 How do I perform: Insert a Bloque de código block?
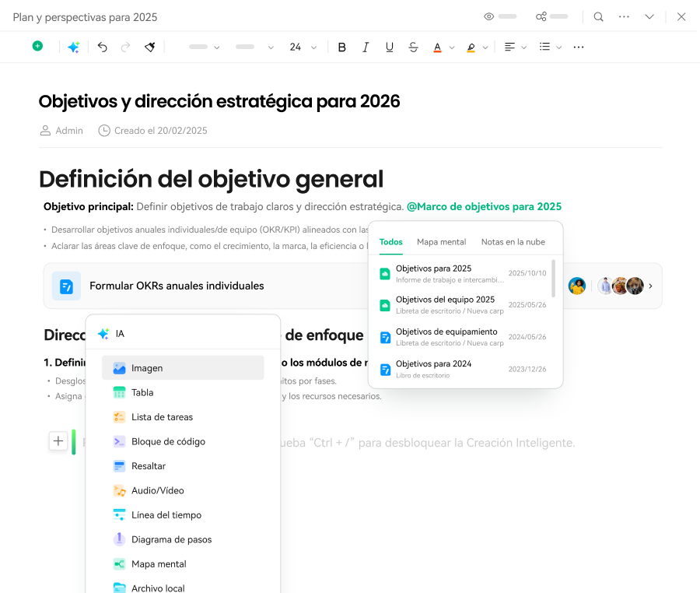(x=168, y=441)
